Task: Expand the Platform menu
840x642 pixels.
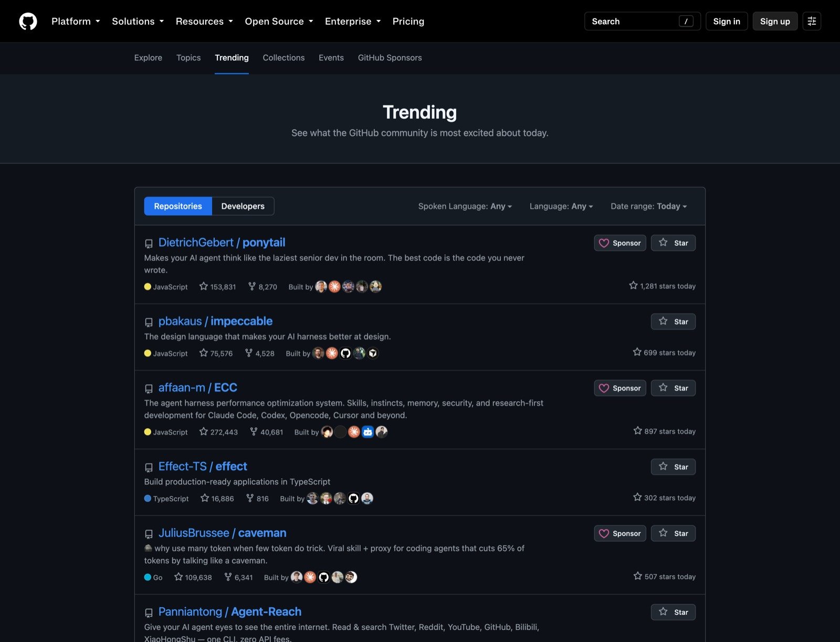Action: pos(76,22)
